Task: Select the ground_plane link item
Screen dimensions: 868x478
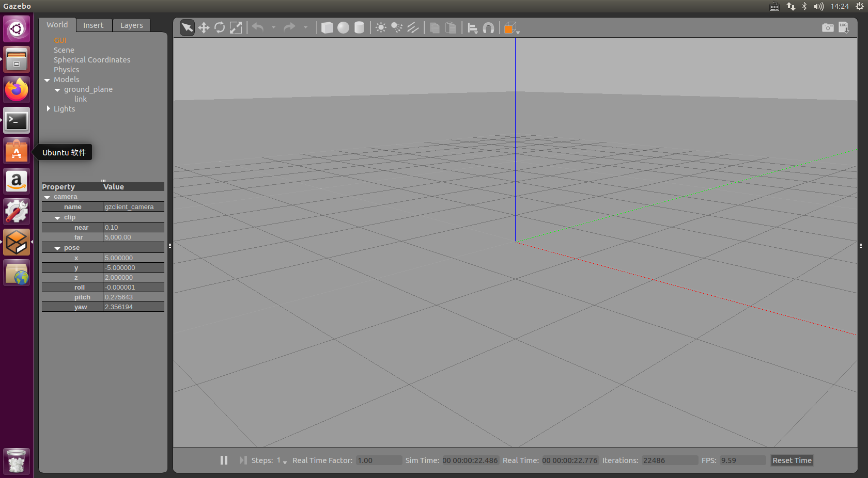Action: 80,99
